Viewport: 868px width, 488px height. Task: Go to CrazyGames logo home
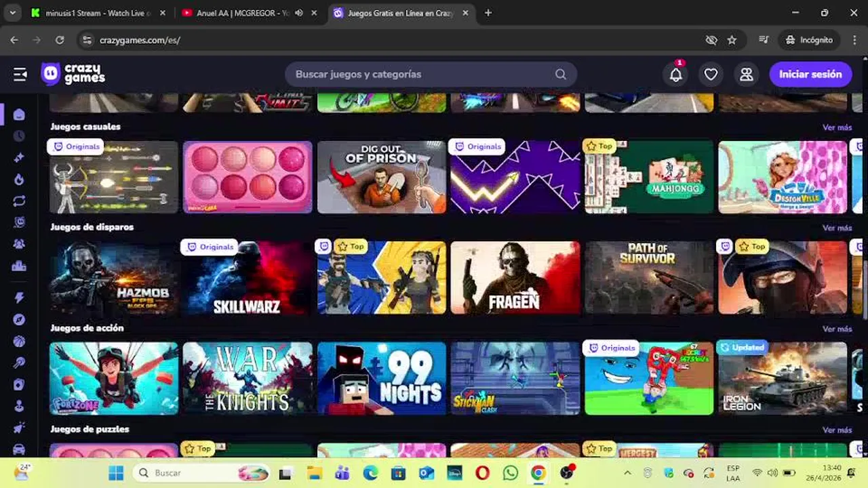click(x=73, y=74)
